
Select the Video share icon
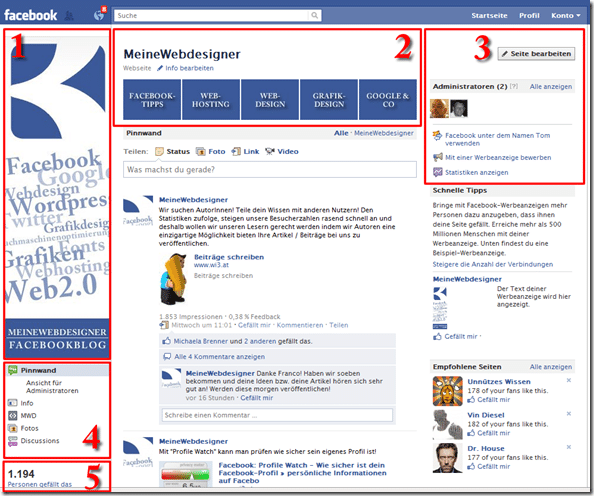(x=270, y=152)
